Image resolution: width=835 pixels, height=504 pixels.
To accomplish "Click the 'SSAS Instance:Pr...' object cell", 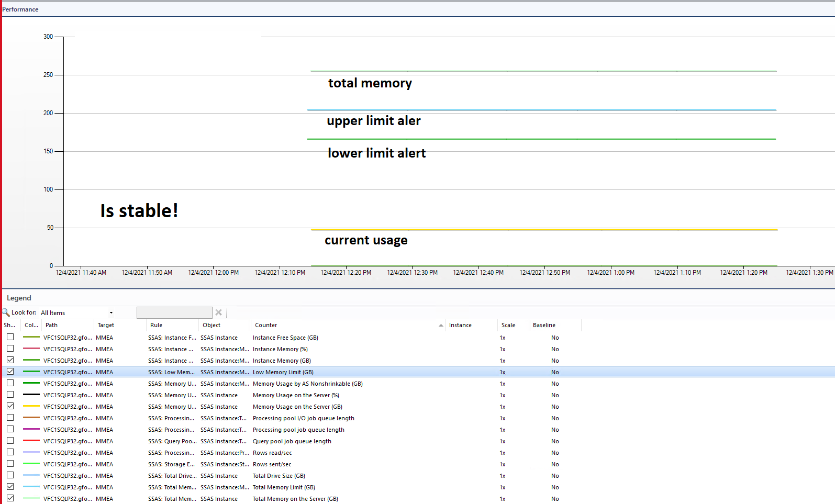I will click(225, 453).
